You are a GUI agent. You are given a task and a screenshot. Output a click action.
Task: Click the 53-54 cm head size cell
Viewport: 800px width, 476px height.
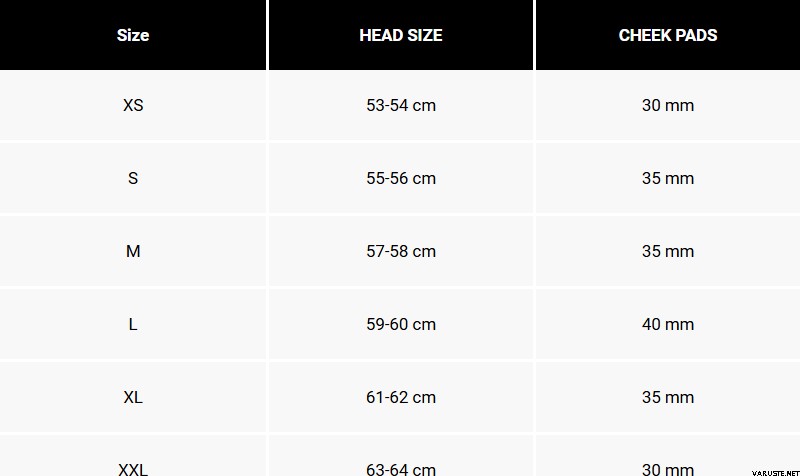(401, 105)
